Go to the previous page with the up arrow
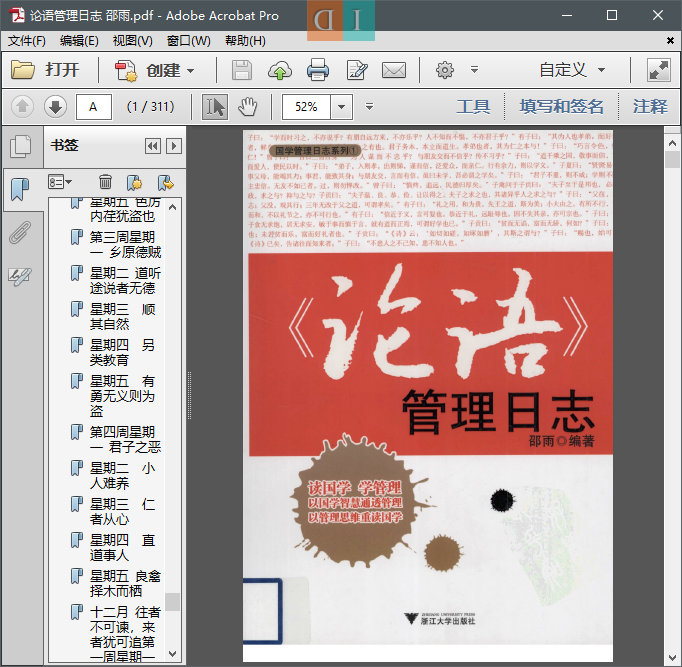This screenshot has height=667, width=682. coord(23,107)
